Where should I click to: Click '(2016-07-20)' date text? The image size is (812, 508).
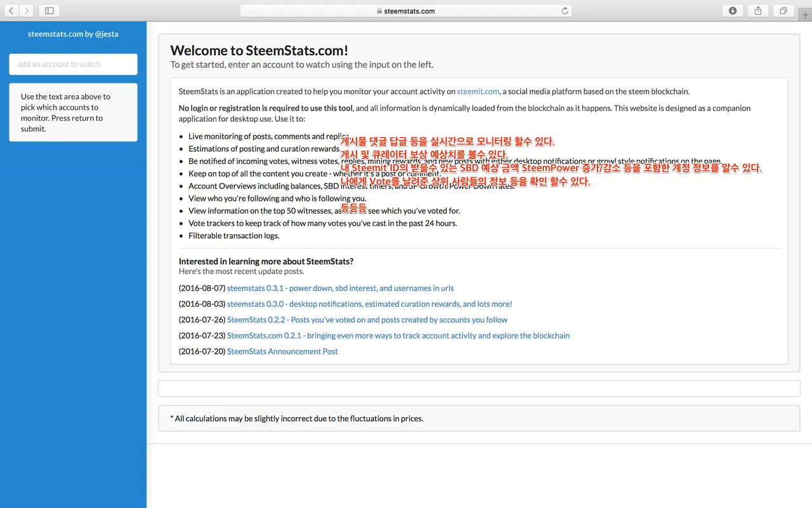click(202, 351)
